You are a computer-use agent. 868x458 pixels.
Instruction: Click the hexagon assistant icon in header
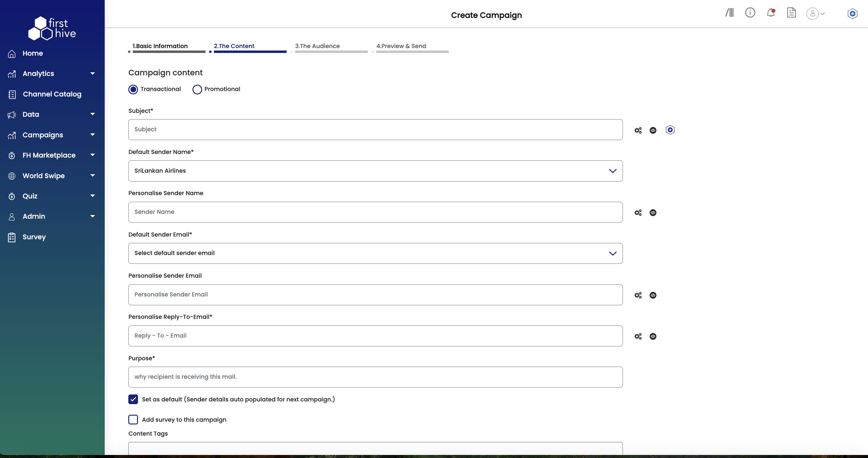click(853, 14)
